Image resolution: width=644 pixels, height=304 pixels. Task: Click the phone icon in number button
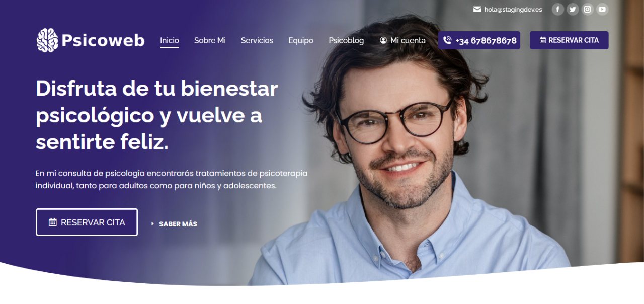coord(447,40)
